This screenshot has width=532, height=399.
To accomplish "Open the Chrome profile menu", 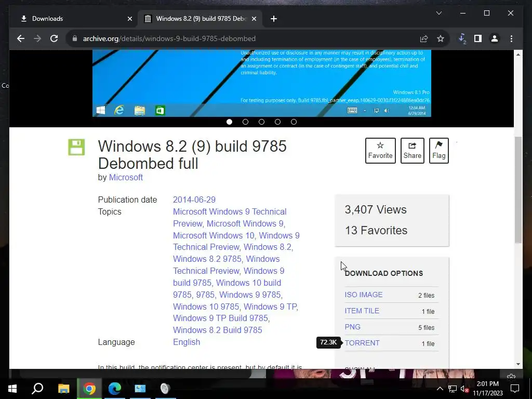I will 495,38.
